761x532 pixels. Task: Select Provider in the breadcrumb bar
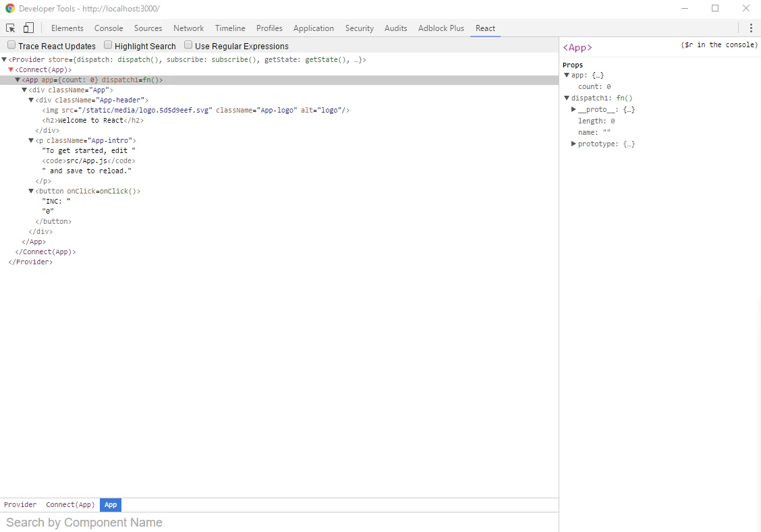(x=20, y=505)
